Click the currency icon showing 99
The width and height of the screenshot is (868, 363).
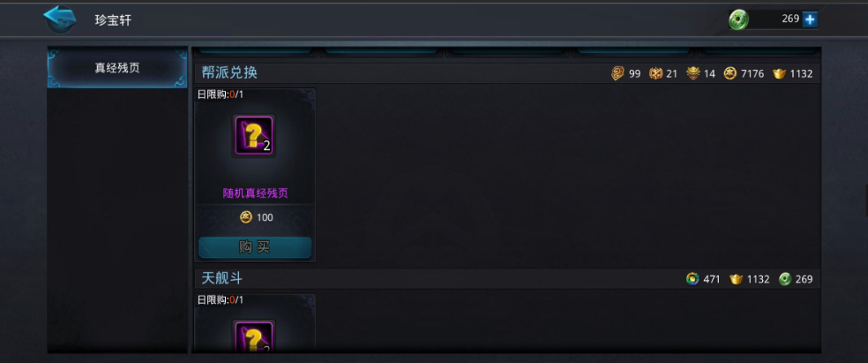click(x=617, y=73)
